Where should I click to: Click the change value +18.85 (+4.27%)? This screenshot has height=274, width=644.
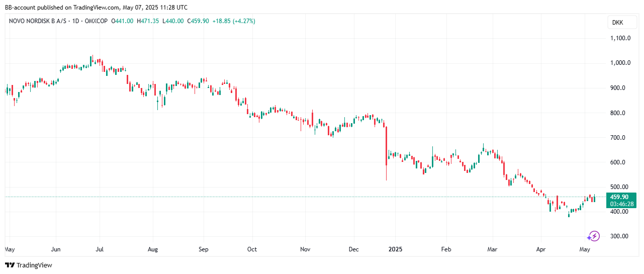[234, 21]
